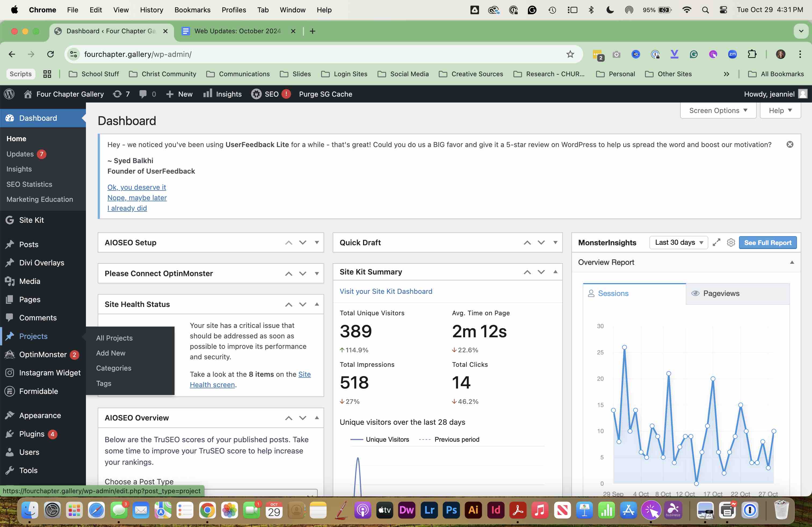
Task: Open OptinMonster in the sidebar
Action: click(x=43, y=354)
